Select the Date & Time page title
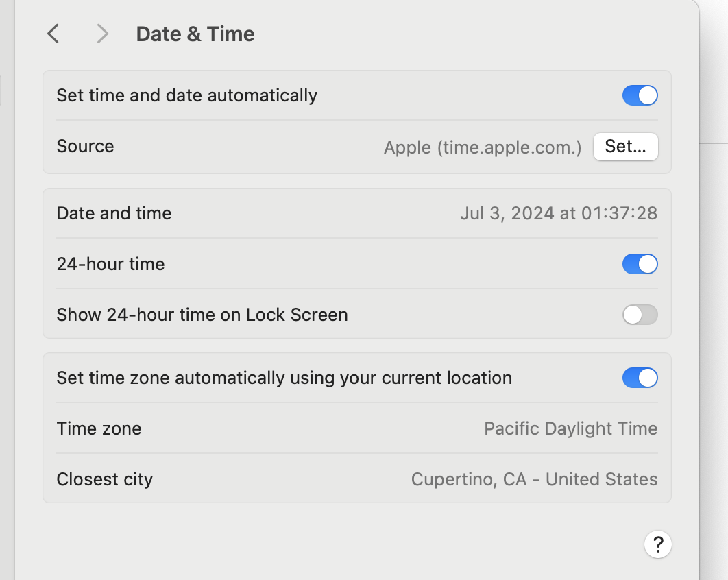Image resolution: width=728 pixels, height=580 pixels. tap(195, 34)
